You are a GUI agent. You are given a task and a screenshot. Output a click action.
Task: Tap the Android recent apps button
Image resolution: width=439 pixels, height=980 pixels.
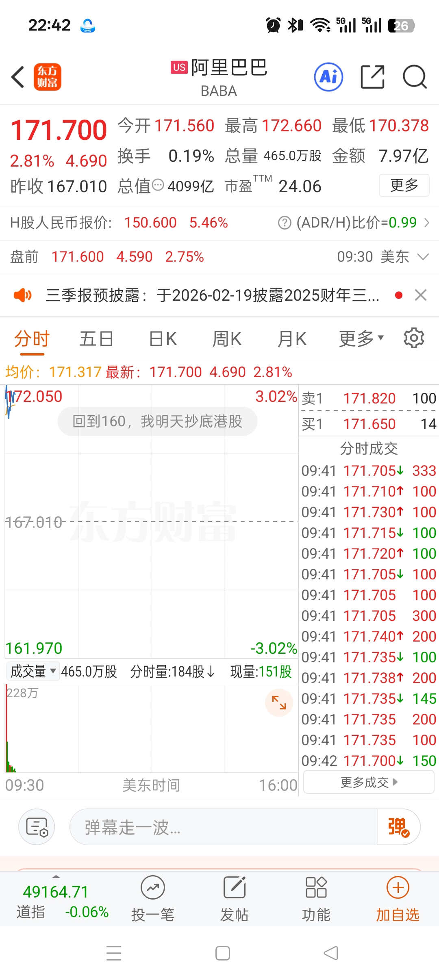(x=114, y=953)
